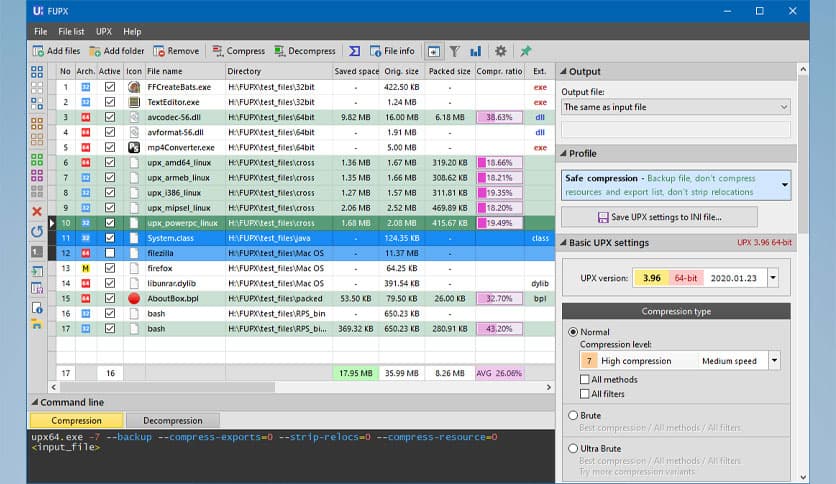Click the blue sigma summary icon
This screenshot has height=484, width=836.
[355, 51]
